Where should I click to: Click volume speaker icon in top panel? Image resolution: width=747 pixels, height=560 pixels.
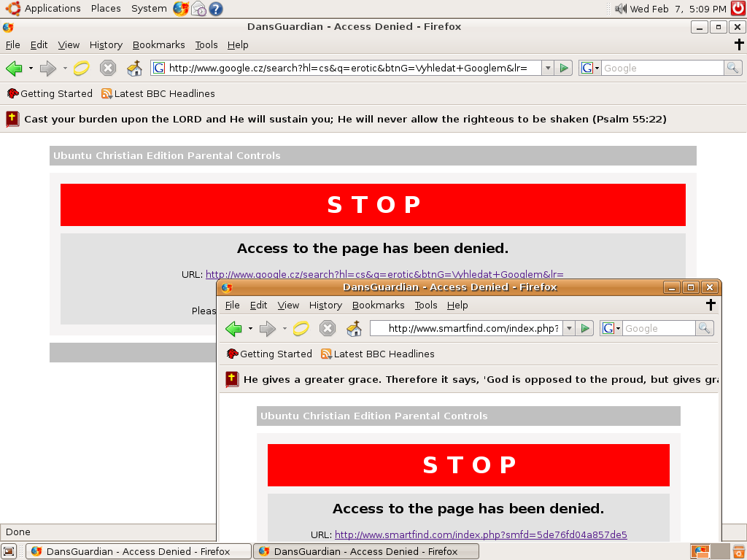(621, 9)
